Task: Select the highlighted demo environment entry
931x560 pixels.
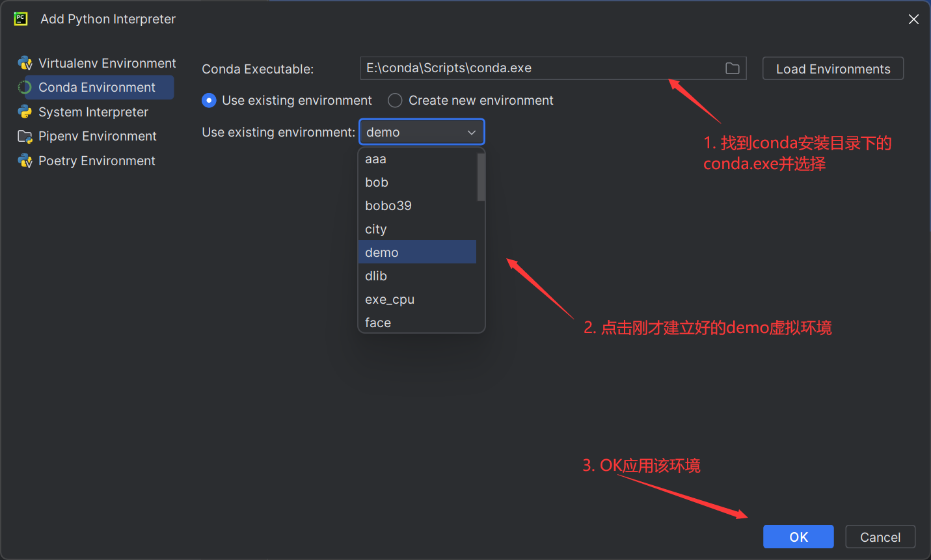Action: tap(417, 252)
